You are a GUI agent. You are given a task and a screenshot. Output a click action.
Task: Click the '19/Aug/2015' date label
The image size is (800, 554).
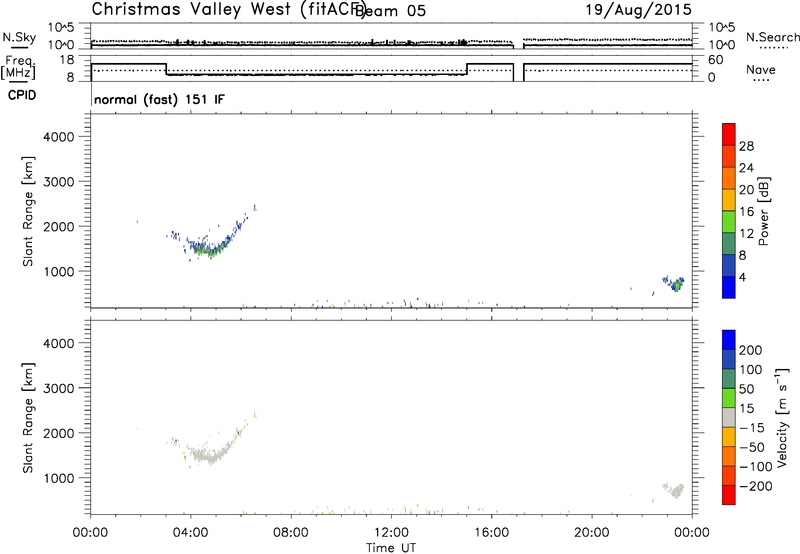(639, 9)
